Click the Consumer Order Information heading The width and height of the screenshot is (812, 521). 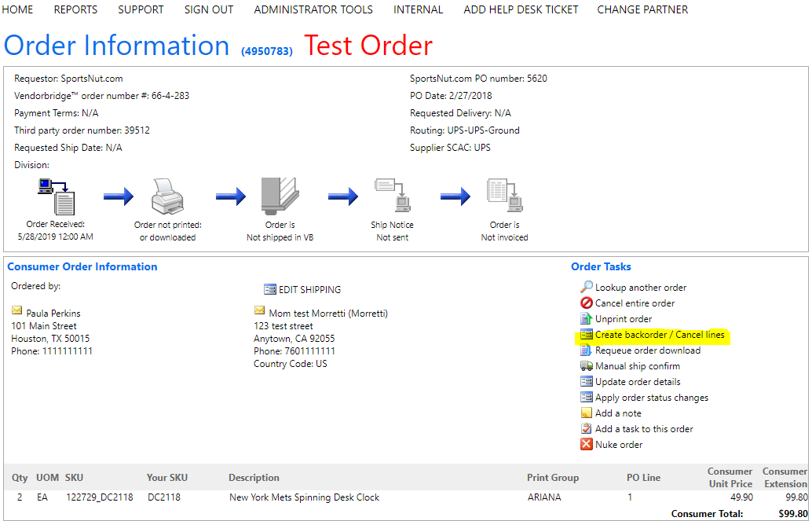[82, 266]
